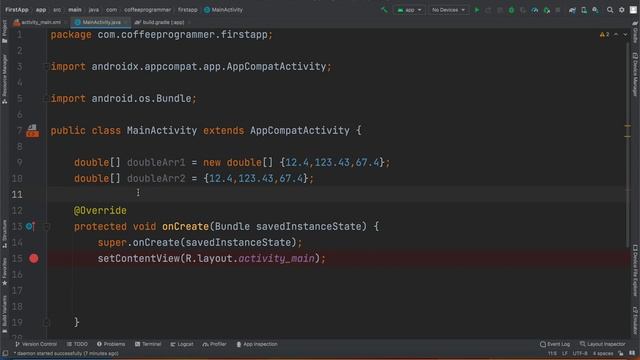Open the app run configuration dropdown
640x360 pixels.
(409, 10)
